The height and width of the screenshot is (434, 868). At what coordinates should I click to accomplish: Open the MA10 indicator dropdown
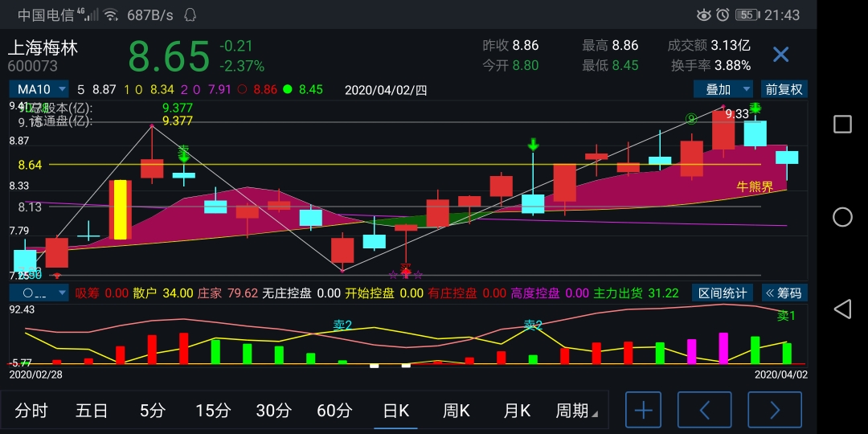[39, 89]
